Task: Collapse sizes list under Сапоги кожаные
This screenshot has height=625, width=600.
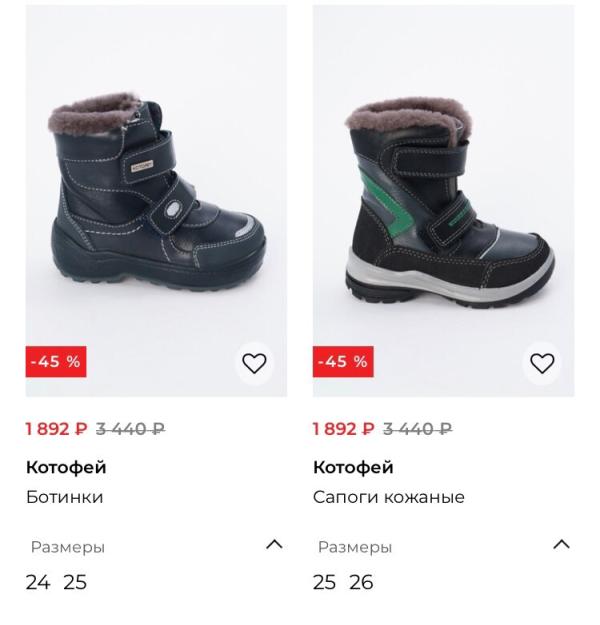Action: tap(561, 545)
